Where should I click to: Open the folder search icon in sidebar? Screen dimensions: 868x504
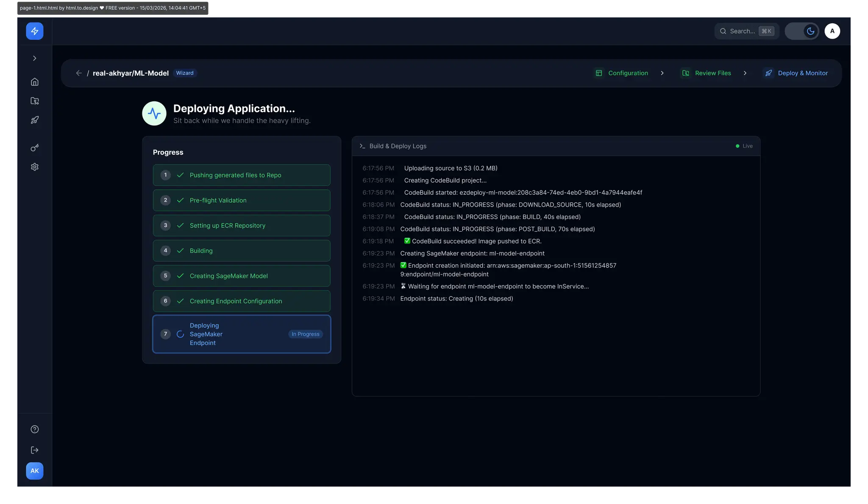pos(35,101)
